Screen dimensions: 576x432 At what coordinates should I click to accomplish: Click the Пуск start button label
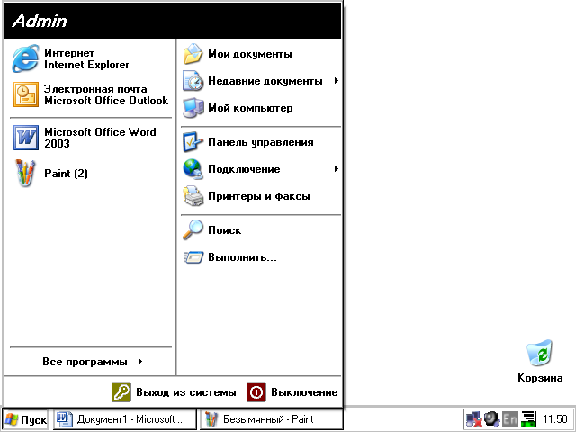pyautogui.click(x=34, y=420)
